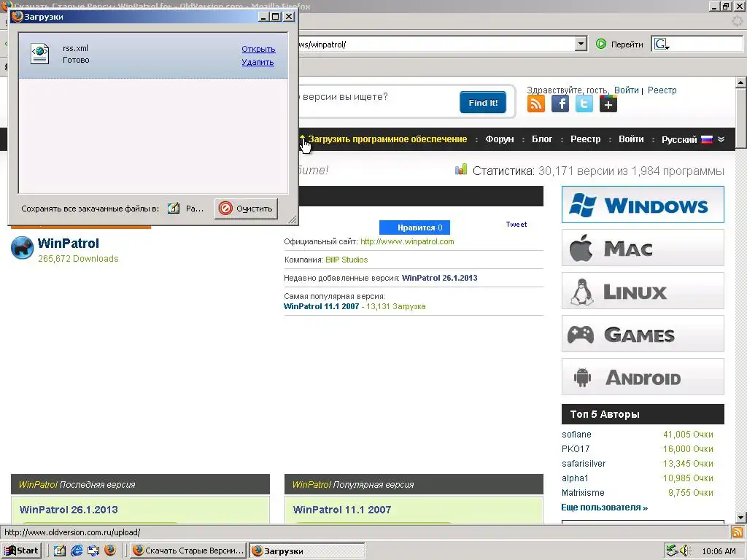Click the Google search engine icon
Viewport: 747px width, 560px height.
(661, 44)
